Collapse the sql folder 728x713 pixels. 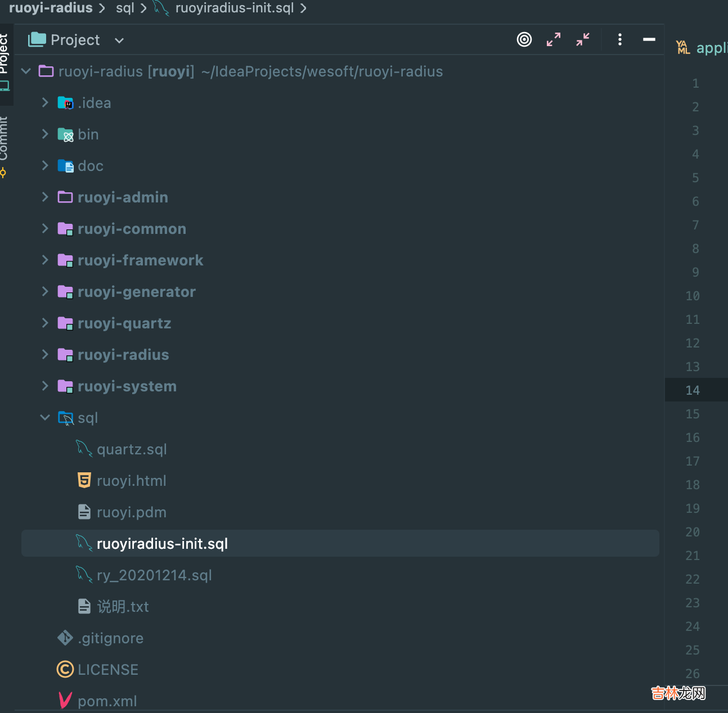click(45, 417)
